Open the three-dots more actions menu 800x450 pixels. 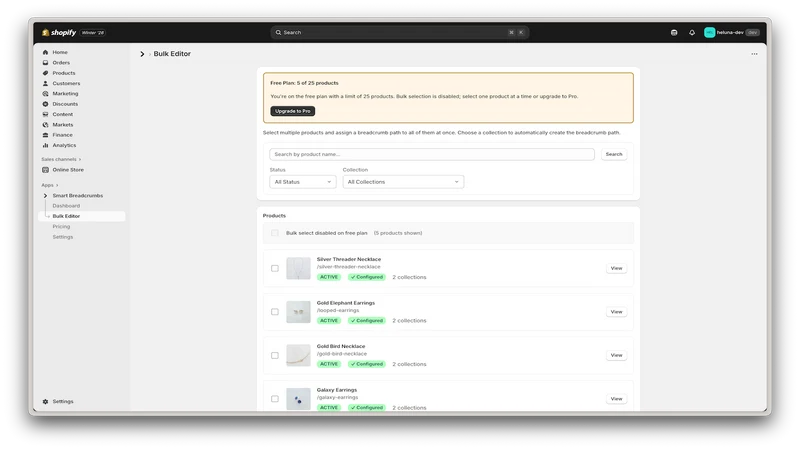pyautogui.click(x=754, y=54)
